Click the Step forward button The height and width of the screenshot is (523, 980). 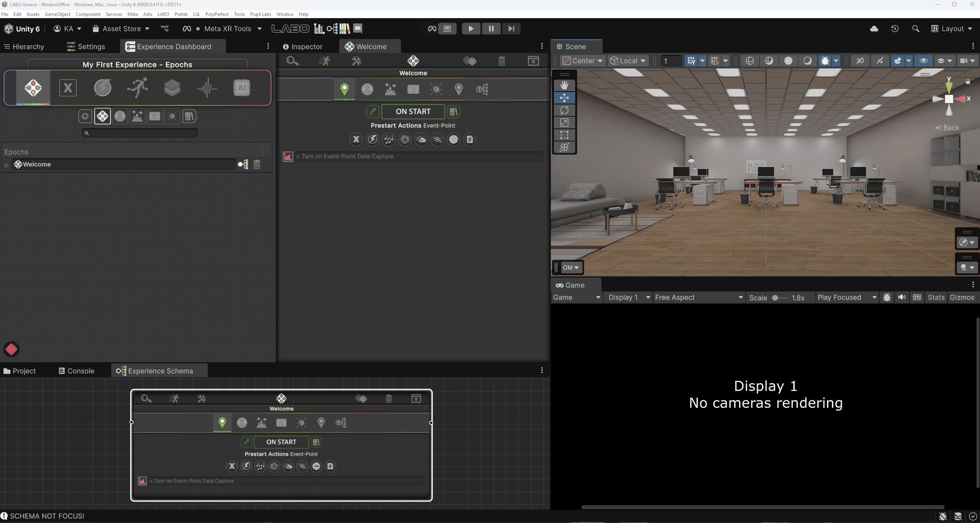pyautogui.click(x=511, y=29)
